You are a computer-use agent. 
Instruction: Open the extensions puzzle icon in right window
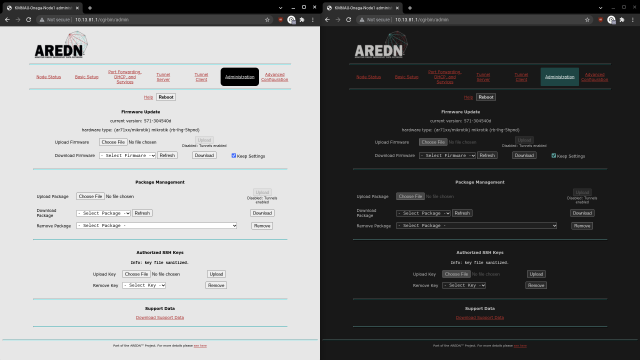click(x=622, y=20)
